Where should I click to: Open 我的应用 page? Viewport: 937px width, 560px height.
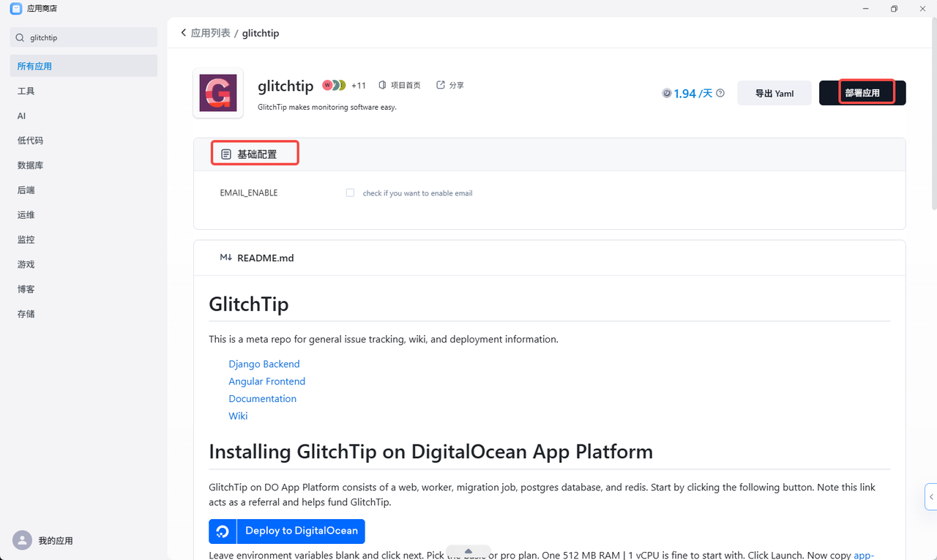56,540
